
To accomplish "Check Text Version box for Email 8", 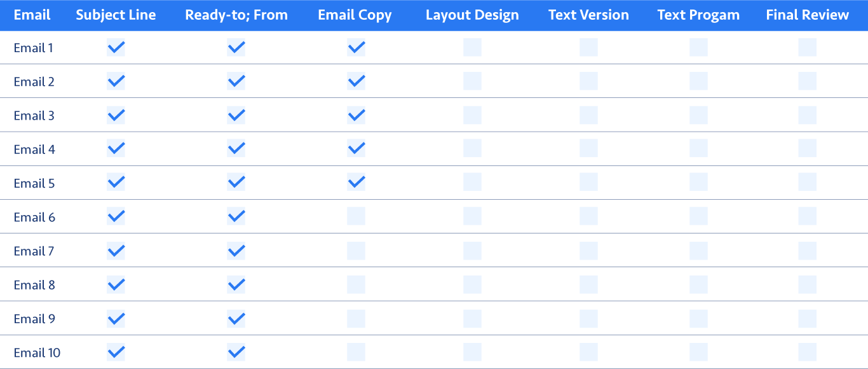I will [x=588, y=284].
